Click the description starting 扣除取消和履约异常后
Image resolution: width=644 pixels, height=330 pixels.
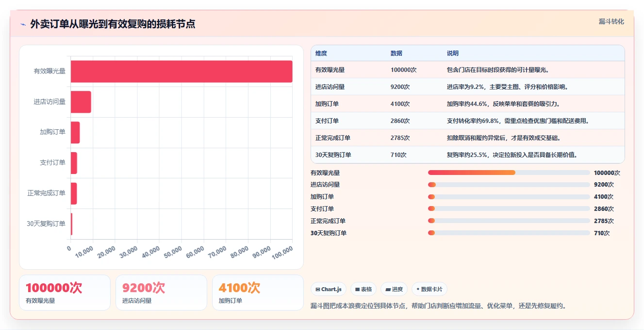[x=504, y=138]
